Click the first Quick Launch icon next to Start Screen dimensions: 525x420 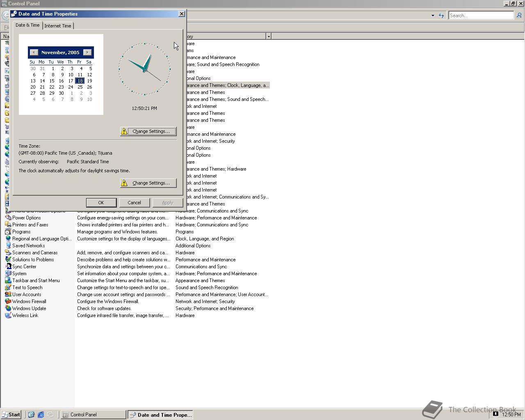click(31, 415)
